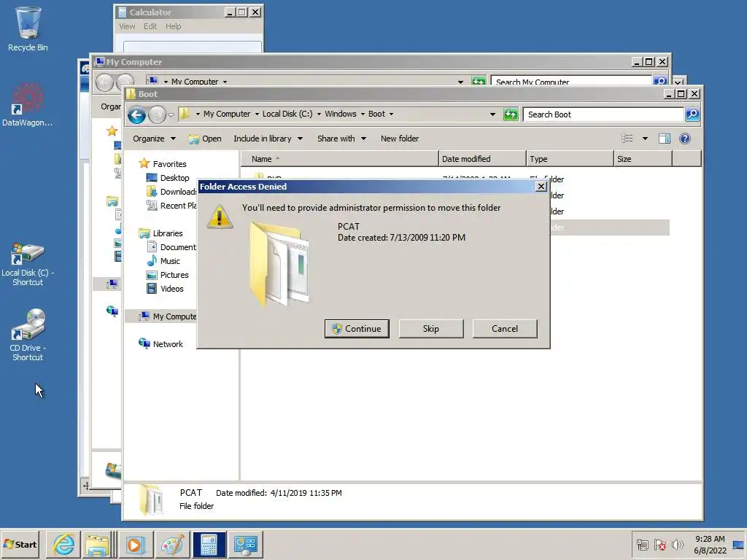Image resolution: width=747 pixels, height=560 pixels.
Task: Click New folder in Boot toolbar
Action: (400, 139)
